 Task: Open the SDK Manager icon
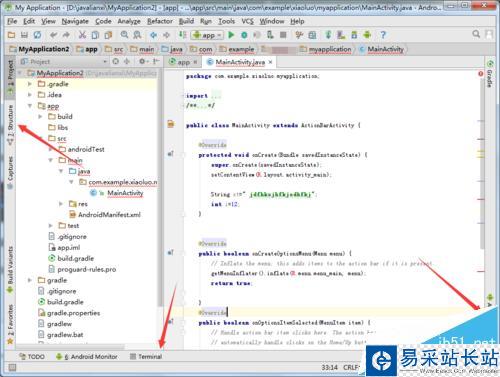click(x=354, y=35)
